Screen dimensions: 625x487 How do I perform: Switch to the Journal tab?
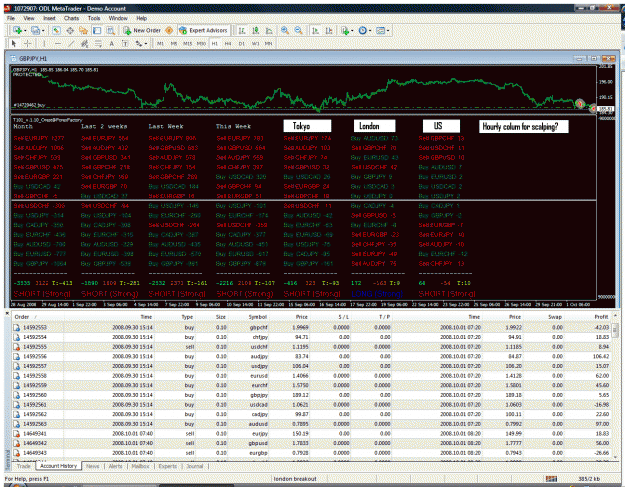[195, 466]
